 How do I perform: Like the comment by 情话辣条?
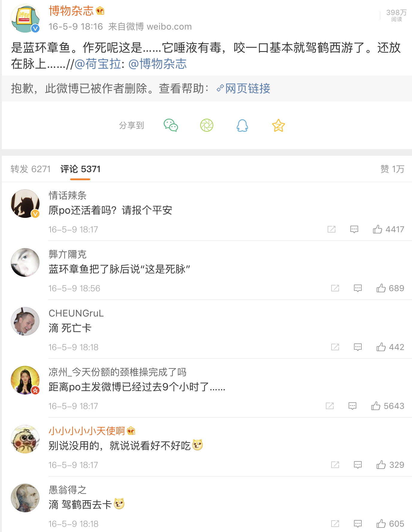(377, 229)
